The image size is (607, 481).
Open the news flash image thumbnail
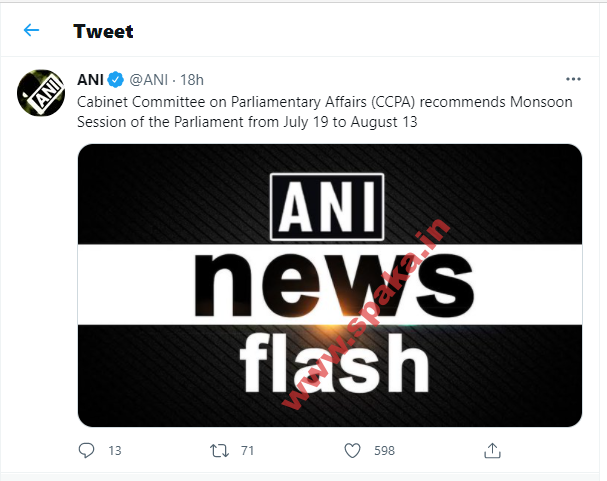[330, 285]
